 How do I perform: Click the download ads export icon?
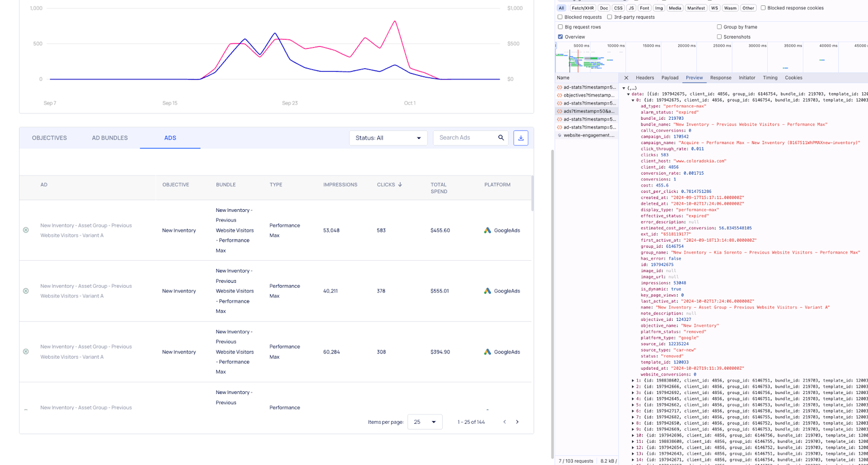[x=521, y=138]
